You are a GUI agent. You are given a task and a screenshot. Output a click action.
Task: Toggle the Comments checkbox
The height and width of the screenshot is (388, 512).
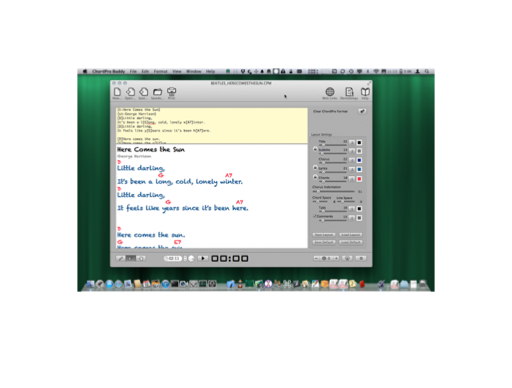tap(314, 216)
